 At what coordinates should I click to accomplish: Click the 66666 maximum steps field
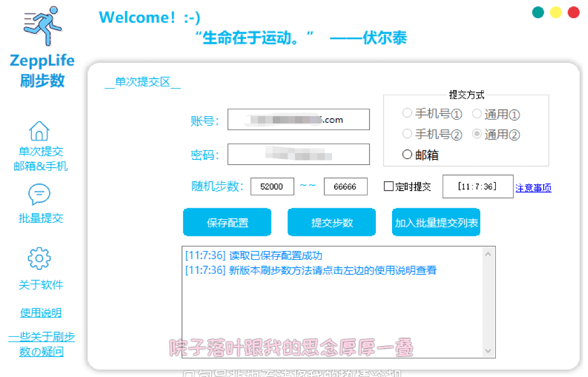[x=345, y=186]
